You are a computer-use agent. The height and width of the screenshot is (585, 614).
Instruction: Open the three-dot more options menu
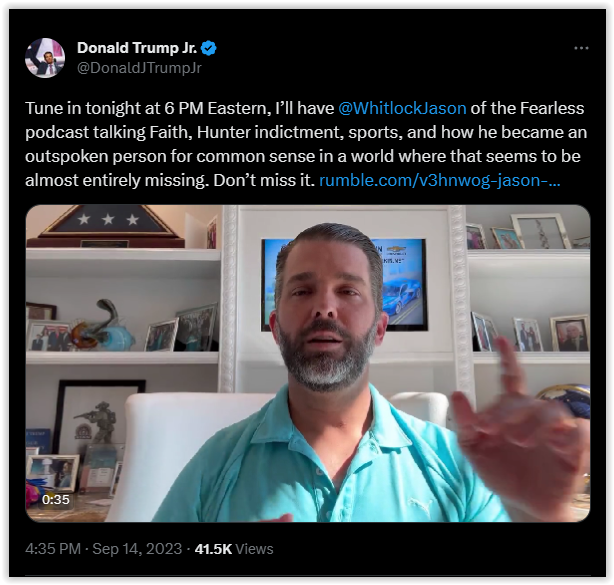click(x=581, y=48)
